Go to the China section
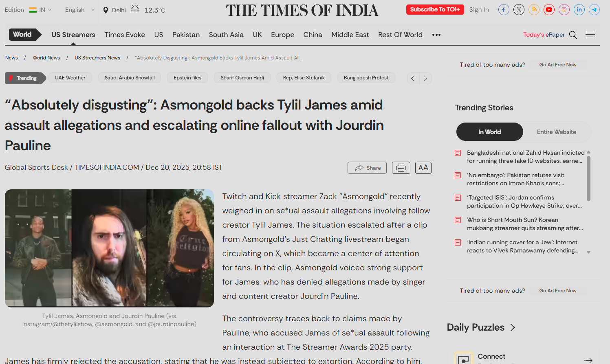The image size is (610, 364). click(x=313, y=35)
